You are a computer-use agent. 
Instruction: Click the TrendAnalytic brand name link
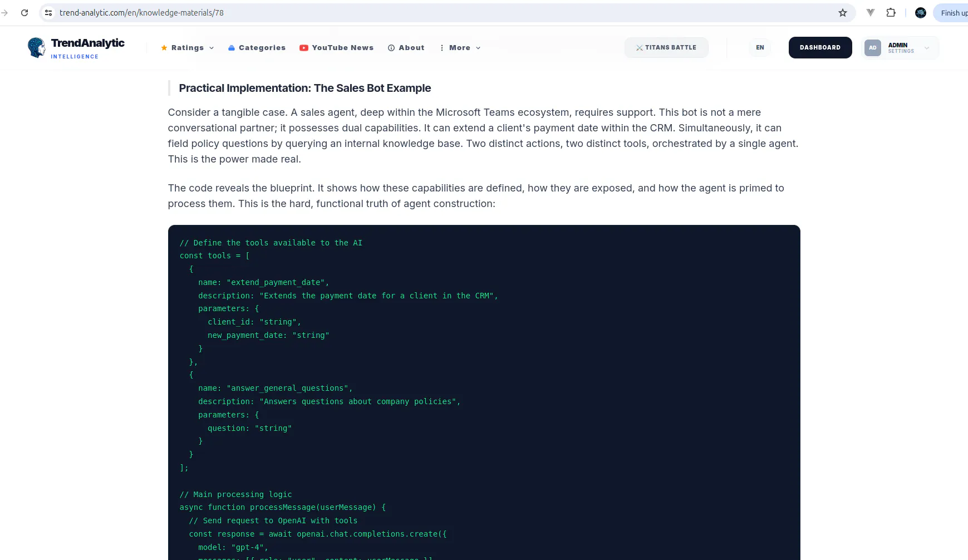(87, 43)
